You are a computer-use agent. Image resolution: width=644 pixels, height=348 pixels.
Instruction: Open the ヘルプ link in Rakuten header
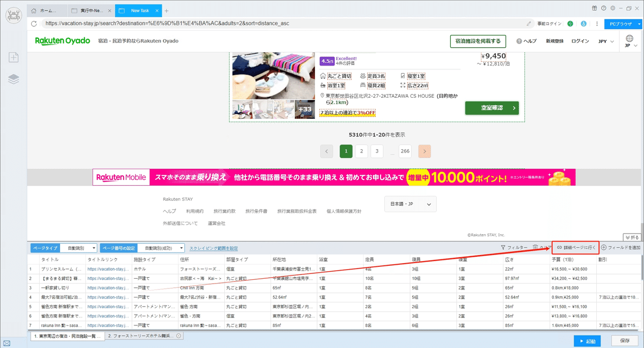526,41
